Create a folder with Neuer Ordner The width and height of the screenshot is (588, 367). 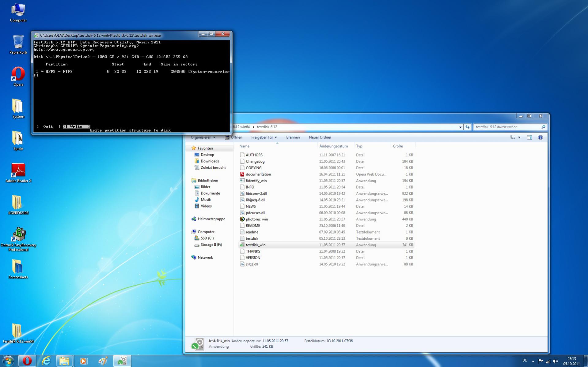pyautogui.click(x=320, y=137)
